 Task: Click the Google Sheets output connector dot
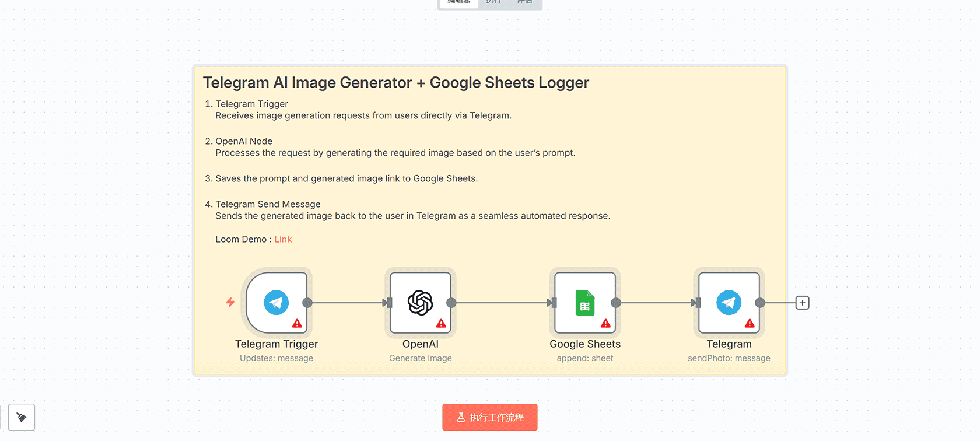[616, 303]
